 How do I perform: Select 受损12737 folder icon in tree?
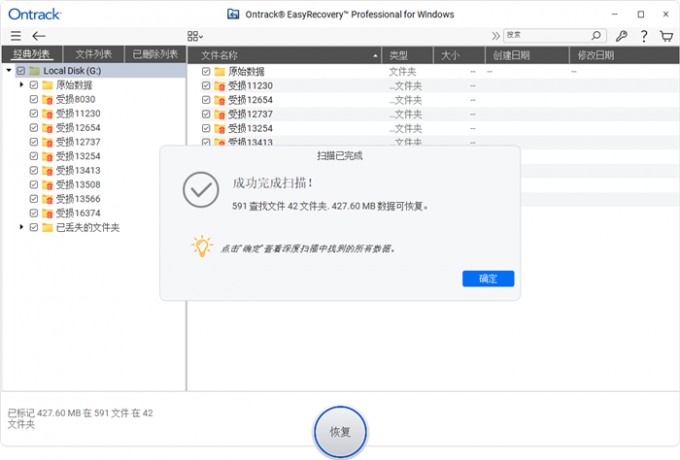coord(47,142)
